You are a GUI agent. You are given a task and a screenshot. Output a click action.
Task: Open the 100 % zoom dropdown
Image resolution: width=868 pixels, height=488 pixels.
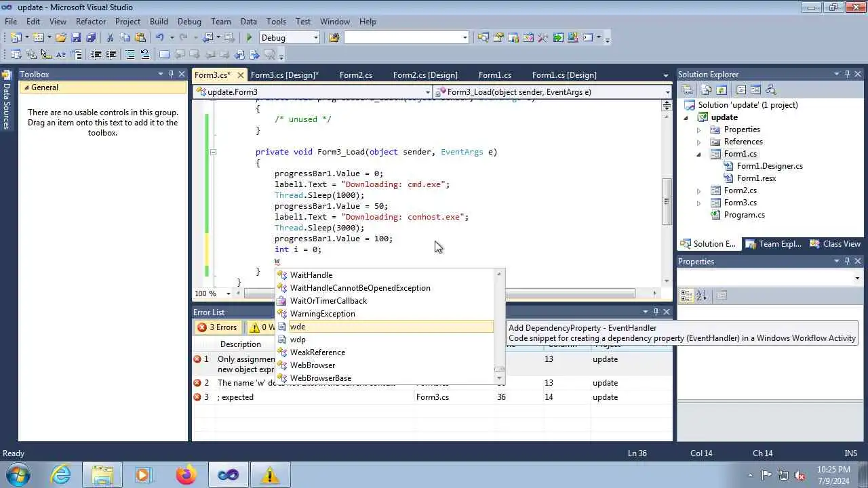[x=228, y=293]
